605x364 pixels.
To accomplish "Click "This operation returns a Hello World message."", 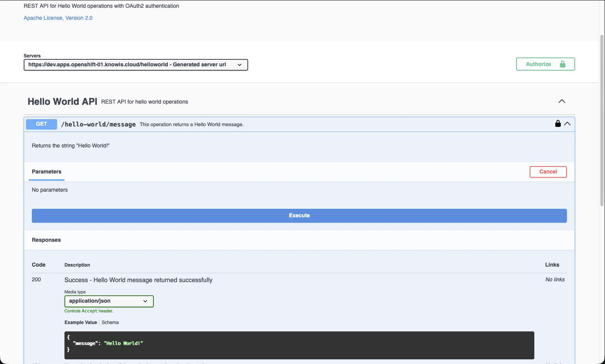I will click(x=191, y=125).
